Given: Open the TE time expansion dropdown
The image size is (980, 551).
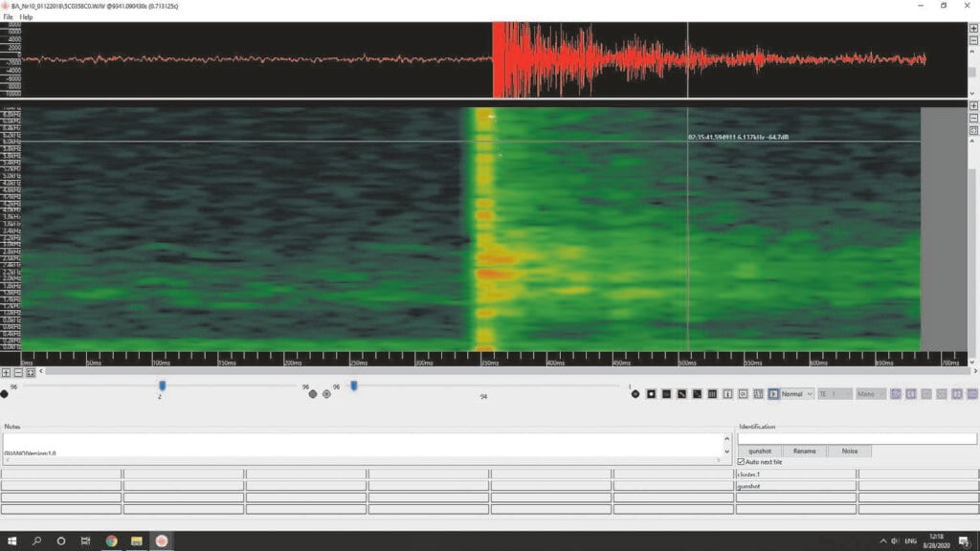Looking at the screenshot, I should point(834,393).
